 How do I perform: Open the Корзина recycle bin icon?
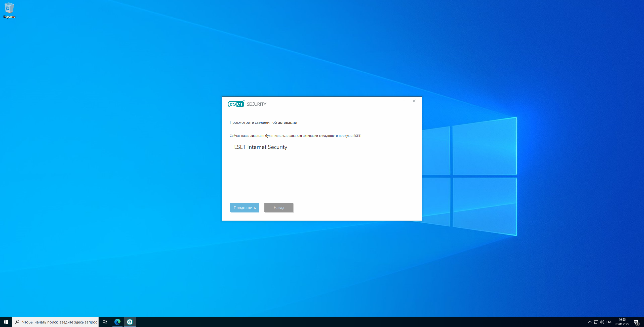[x=9, y=10]
